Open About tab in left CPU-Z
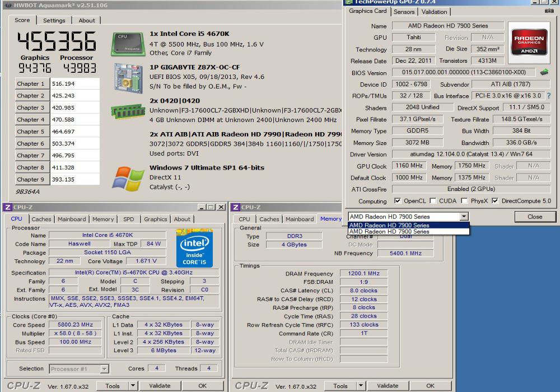Viewport: 560px width, 392px height. tap(182, 219)
